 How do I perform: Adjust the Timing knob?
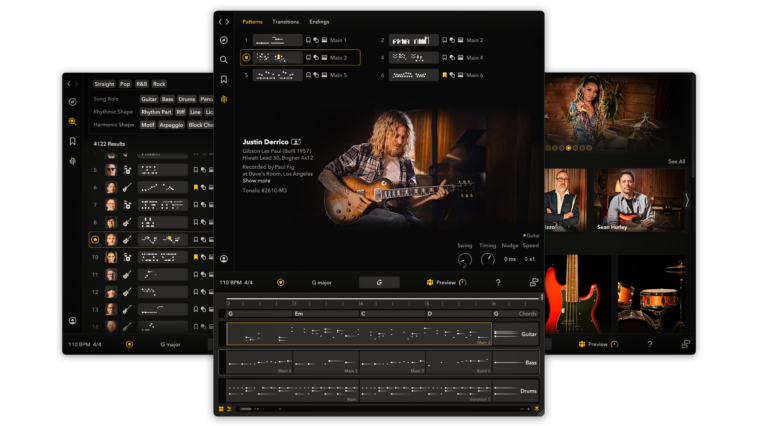click(487, 260)
